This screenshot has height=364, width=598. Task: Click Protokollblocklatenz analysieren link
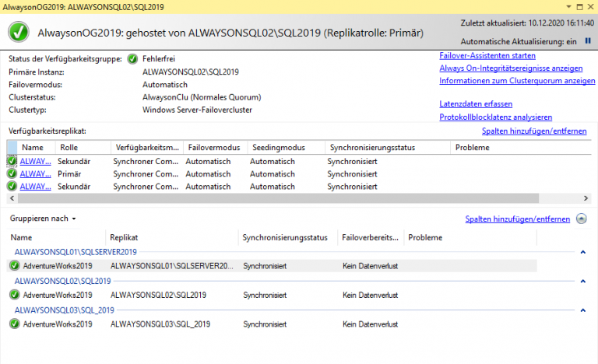(496, 117)
